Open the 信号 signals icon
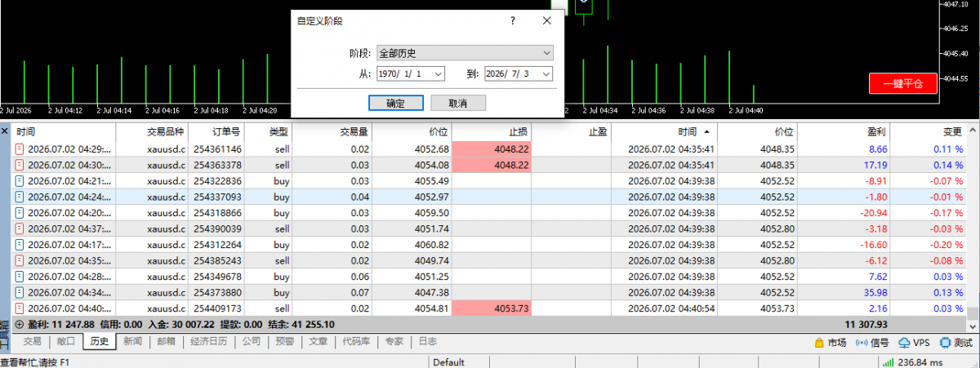This screenshot has height=368, width=980. [861, 343]
